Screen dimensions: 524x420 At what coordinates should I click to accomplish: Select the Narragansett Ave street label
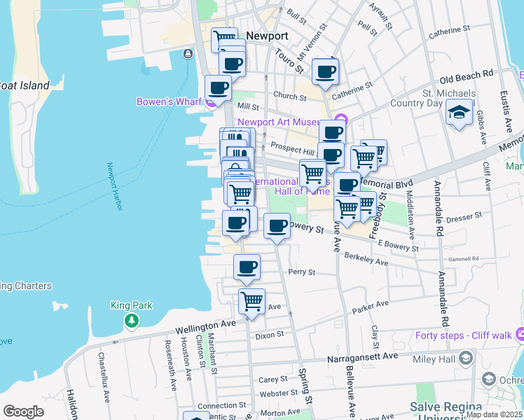(363, 358)
